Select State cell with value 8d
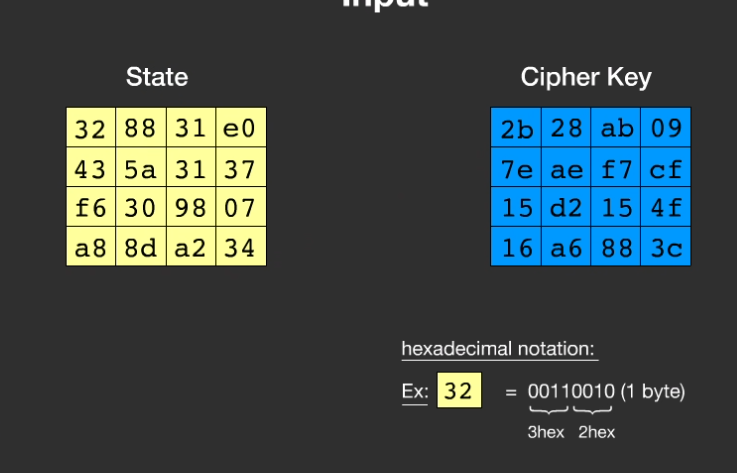 click(x=141, y=247)
